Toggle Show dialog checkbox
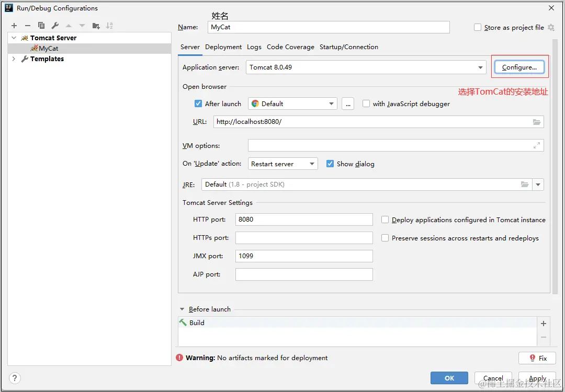The width and height of the screenshot is (565, 392). tap(330, 164)
